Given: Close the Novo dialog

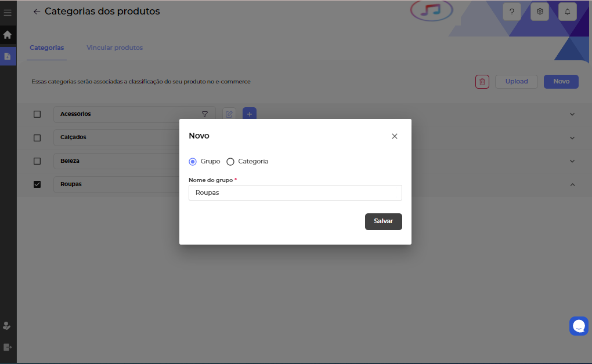Looking at the screenshot, I should pyautogui.click(x=395, y=136).
